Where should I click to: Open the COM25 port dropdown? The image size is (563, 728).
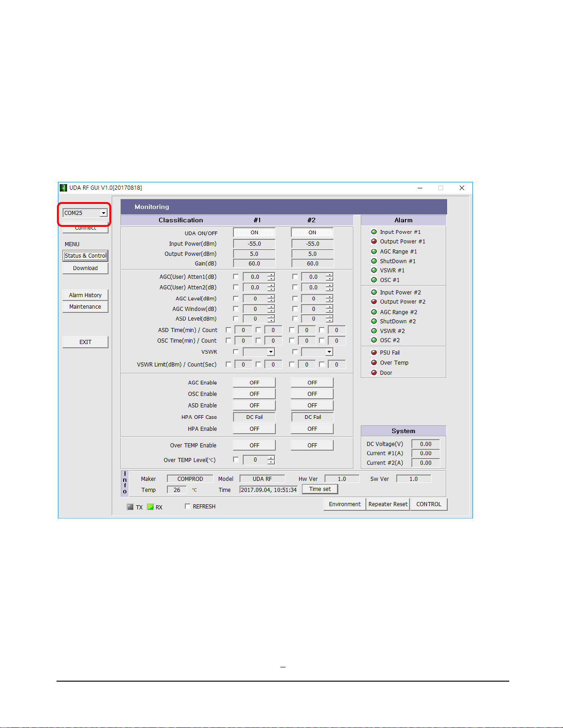tap(103, 213)
